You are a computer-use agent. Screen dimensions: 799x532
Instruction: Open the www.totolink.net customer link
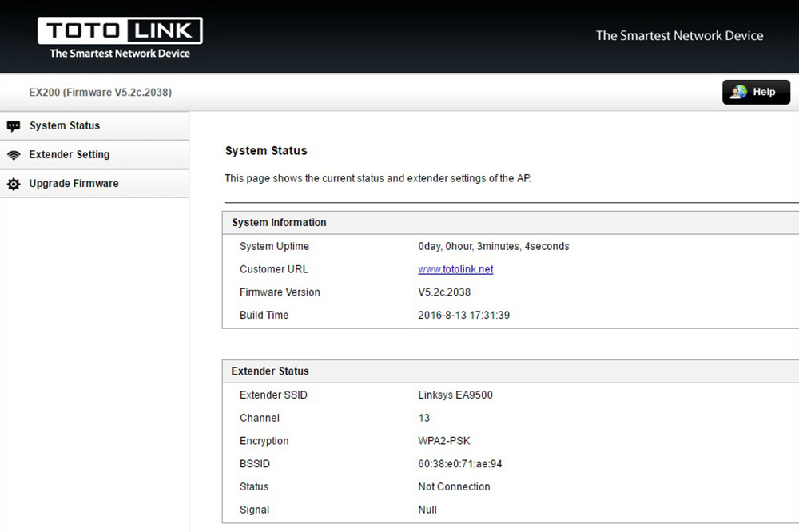pyautogui.click(x=455, y=269)
